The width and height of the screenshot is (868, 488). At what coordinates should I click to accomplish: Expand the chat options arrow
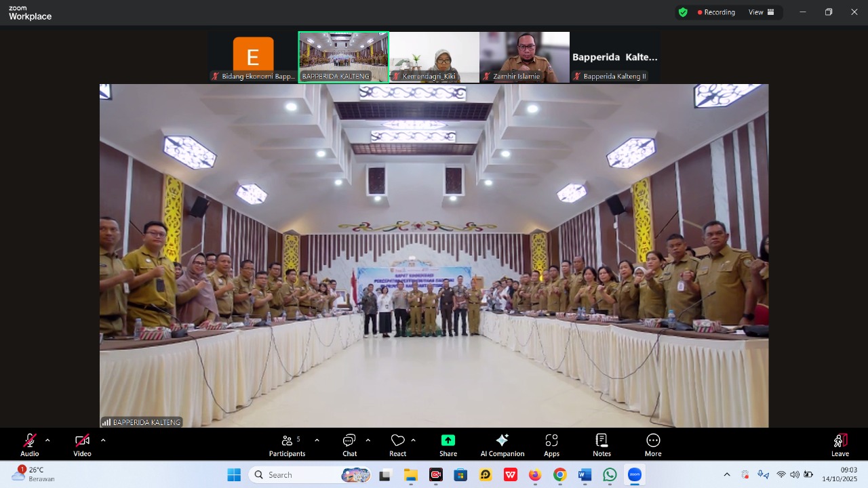pyautogui.click(x=368, y=441)
